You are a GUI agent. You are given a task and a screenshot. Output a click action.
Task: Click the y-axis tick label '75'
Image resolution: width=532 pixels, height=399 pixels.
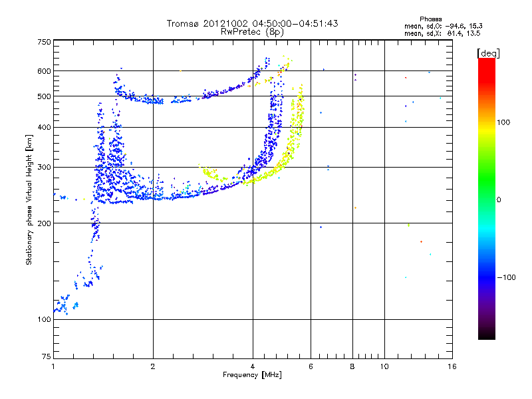pyautogui.click(x=47, y=356)
